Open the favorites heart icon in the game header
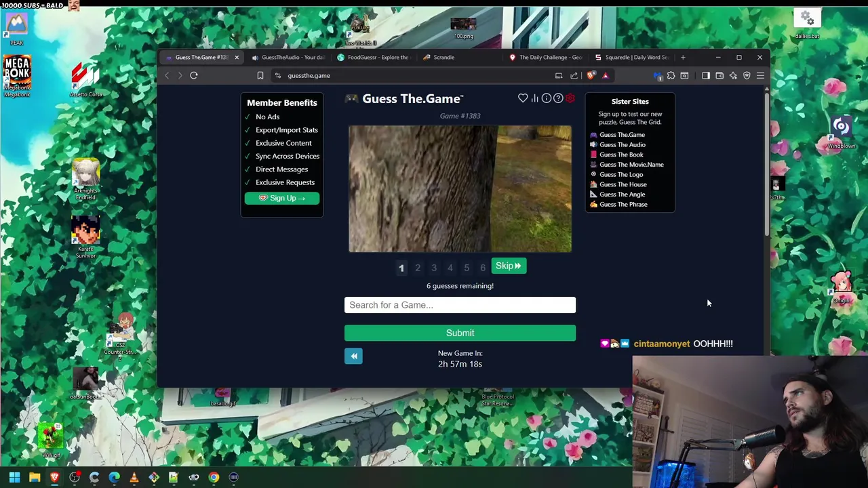Image resolution: width=868 pixels, height=488 pixels. coord(523,98)
